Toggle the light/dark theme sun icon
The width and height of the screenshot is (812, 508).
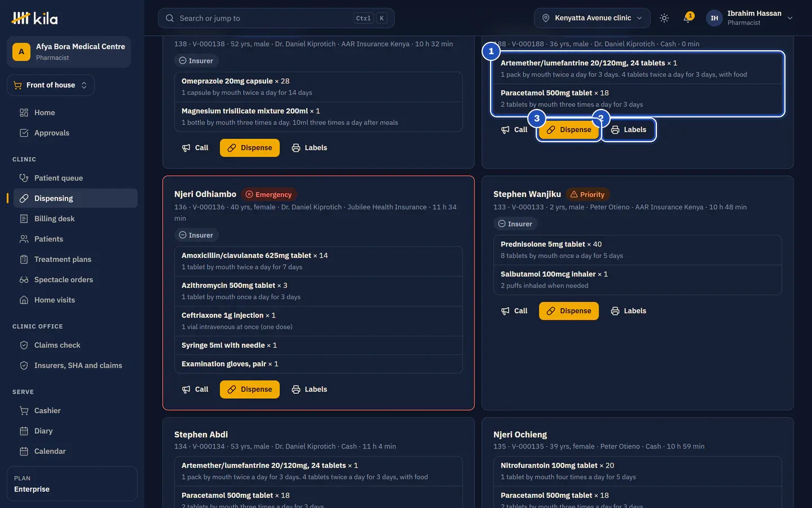tap(664, 18)
